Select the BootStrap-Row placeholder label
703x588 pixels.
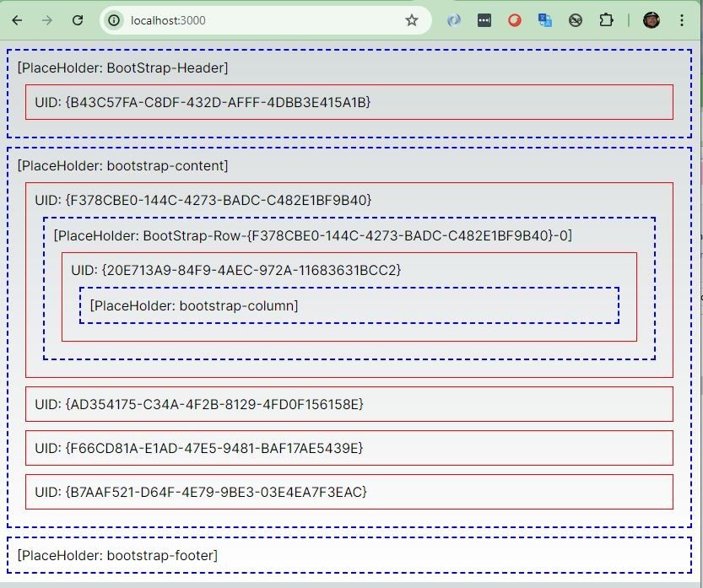313,235
